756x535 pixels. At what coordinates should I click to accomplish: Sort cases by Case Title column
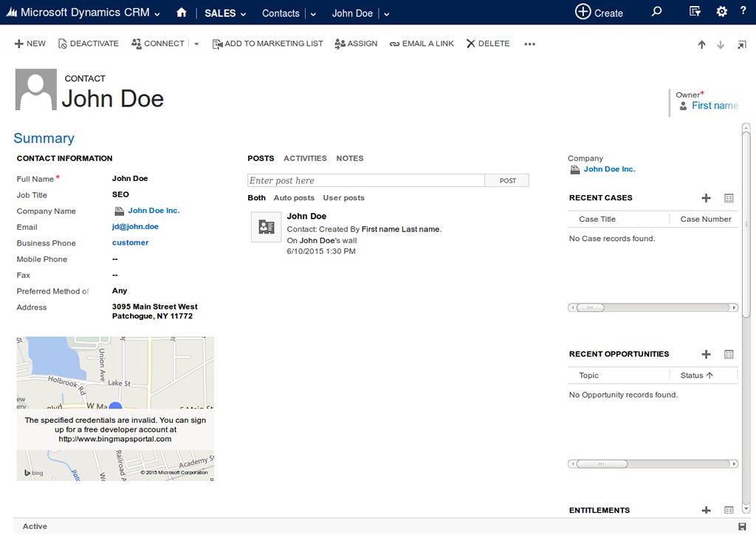597,219
